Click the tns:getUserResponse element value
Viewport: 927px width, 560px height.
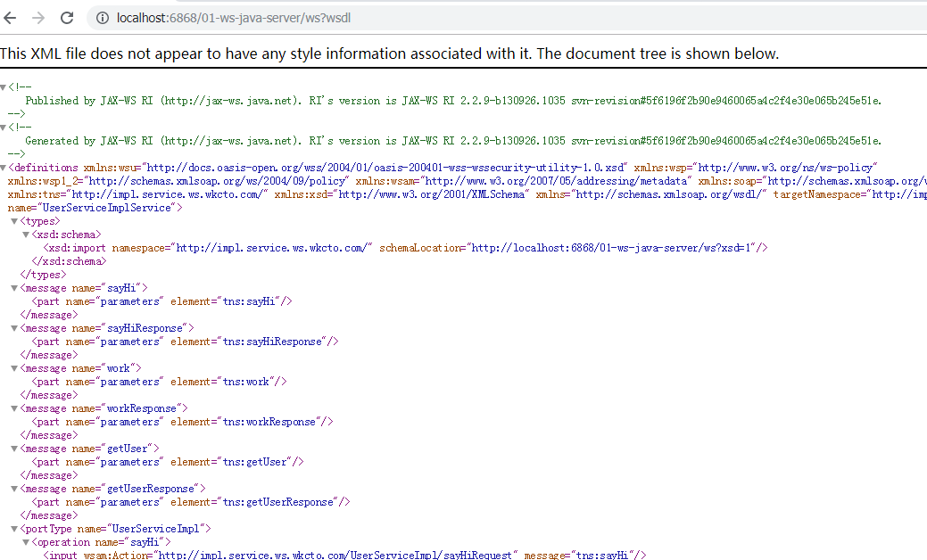pos(277,503)
